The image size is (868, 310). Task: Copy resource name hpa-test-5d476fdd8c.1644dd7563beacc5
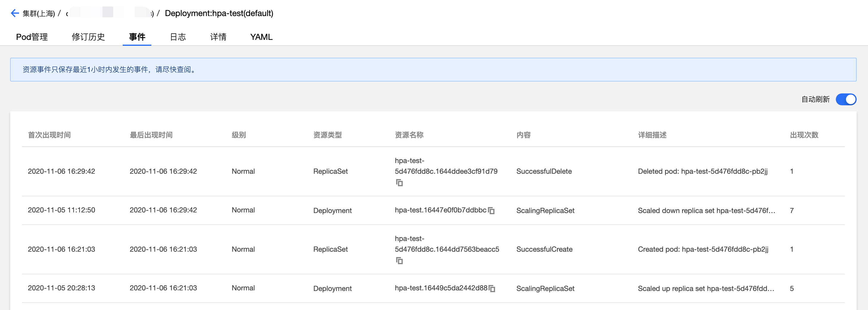(x=399, y=261)
